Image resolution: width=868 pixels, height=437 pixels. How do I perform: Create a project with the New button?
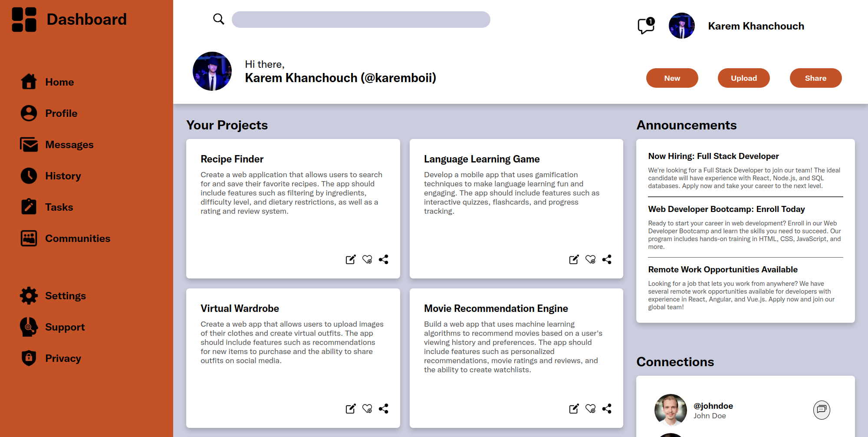[x=672, y=78]
